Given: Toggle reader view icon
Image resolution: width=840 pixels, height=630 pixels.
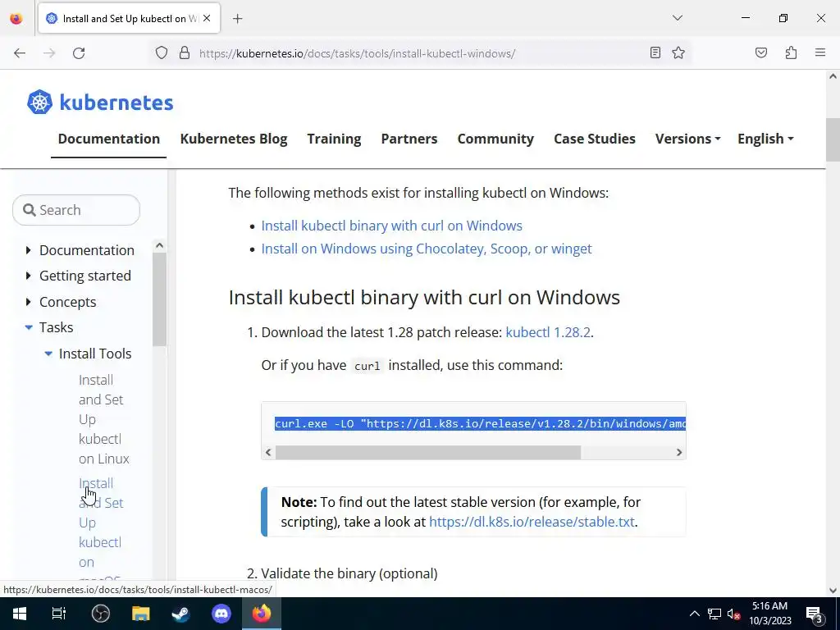Looking at the screenshot, I should [x=655, y=52].
